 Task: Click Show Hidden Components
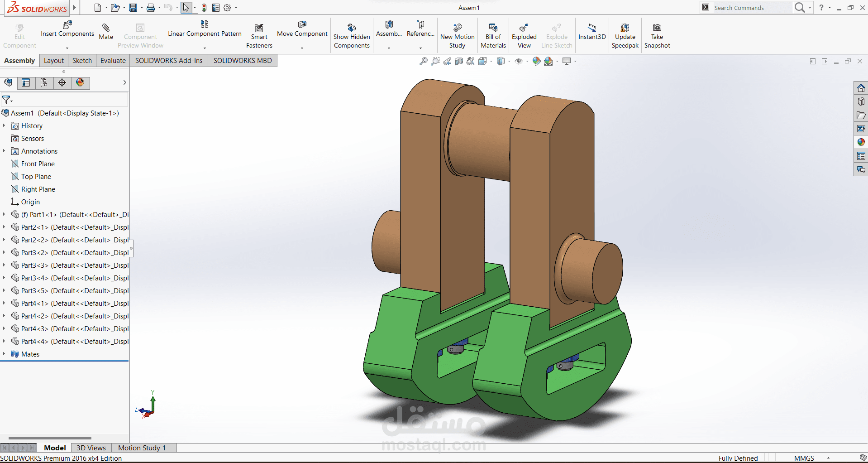(352, 36)
